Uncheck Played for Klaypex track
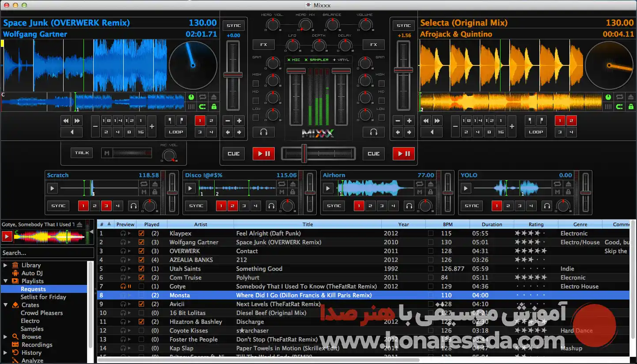637x364 pixels. click(141, 233)
